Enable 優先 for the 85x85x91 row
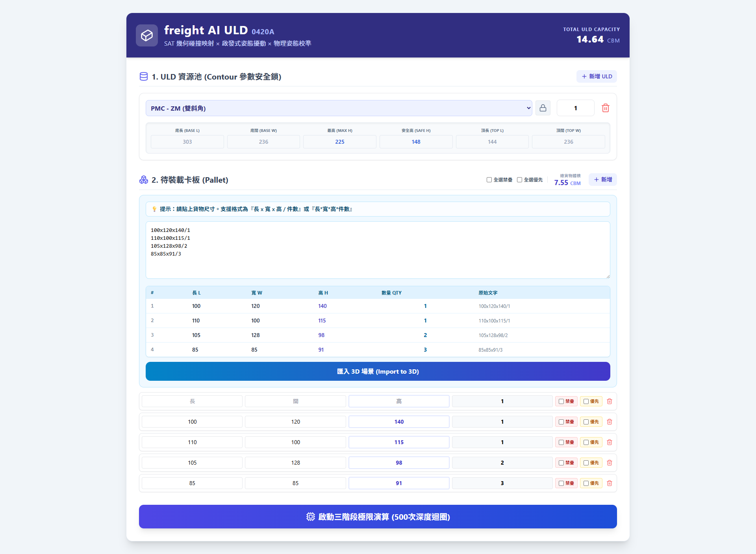The height and width of the screenshot is (554, 756). [x=586, y=483]
